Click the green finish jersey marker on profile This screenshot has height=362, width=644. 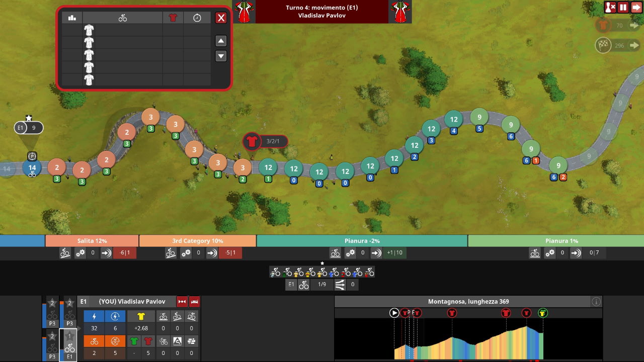542,313
